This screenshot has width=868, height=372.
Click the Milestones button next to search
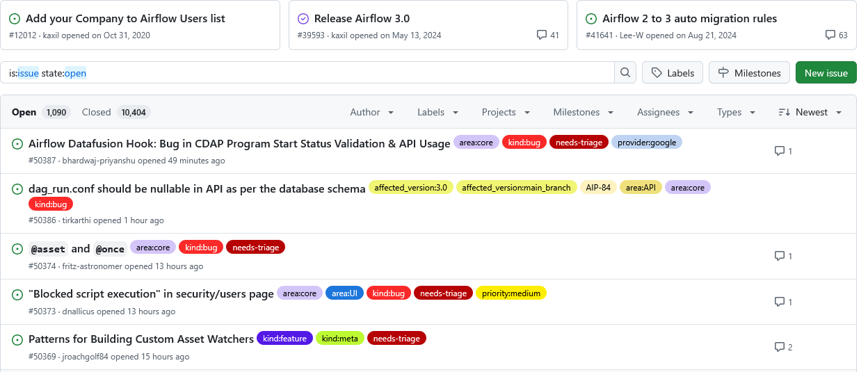point(749,73)
